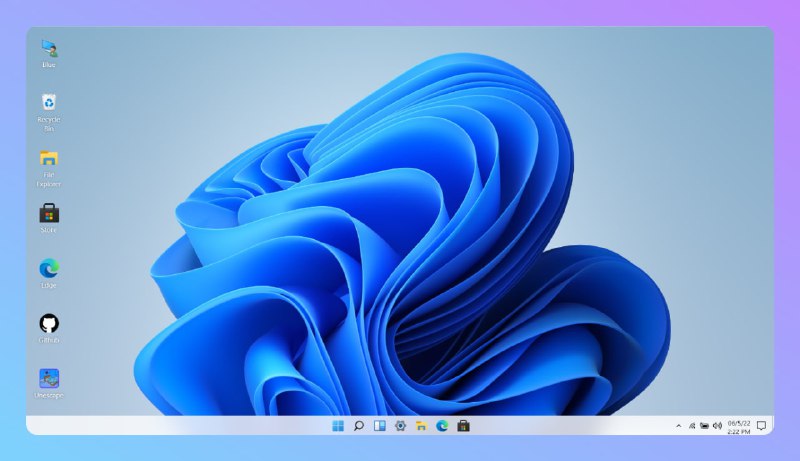Open Settings gear in the taskbar
This screenshot has height=461, width=800.
tap(401, 426)
